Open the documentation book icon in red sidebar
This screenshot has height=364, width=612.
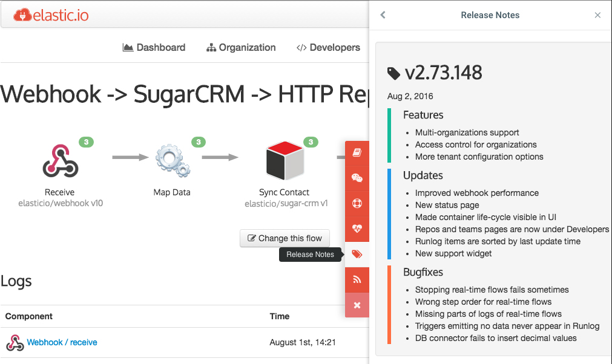pyautogui.click(x=357, y=153)
